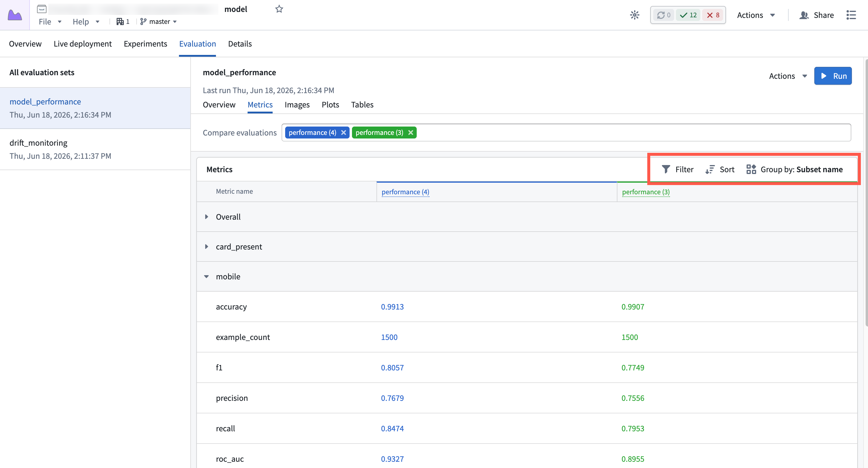Click the passed checks badge showing 12
Image resolution: width=868 pixels, height=468 pixels.
(688, 15)
